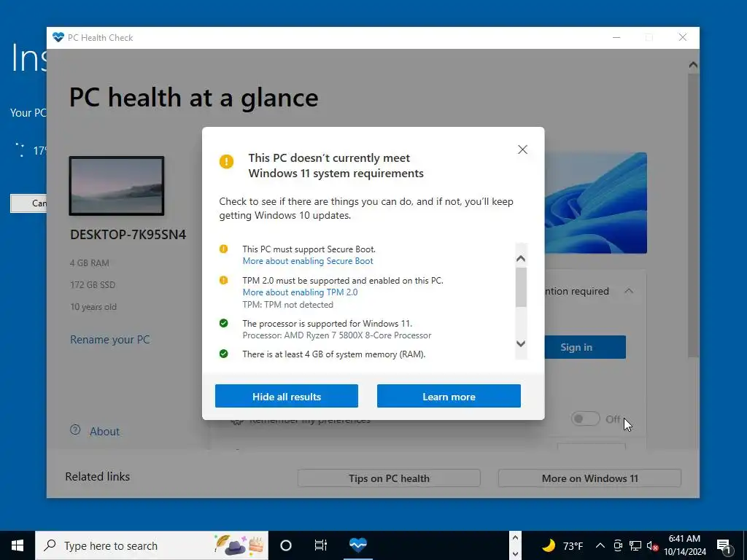
Task: Click the yellow warning icon in the dialog header
Action: (x=226, y=161)
